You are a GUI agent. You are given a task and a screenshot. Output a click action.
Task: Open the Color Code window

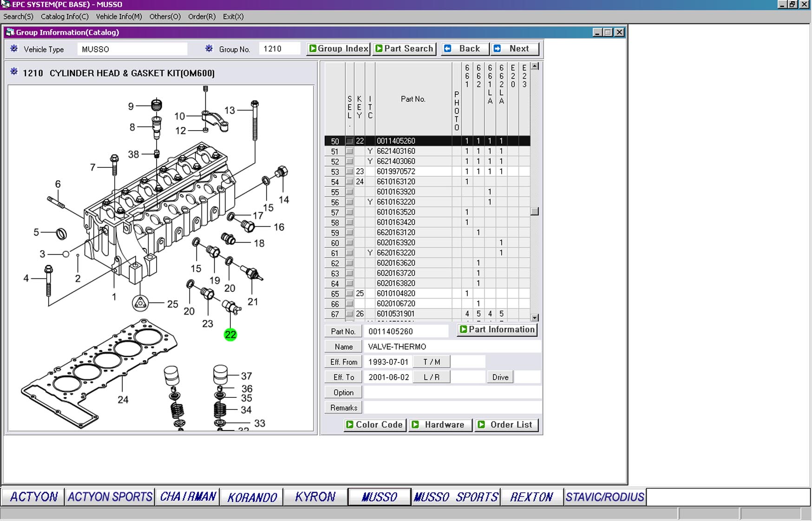374,425
